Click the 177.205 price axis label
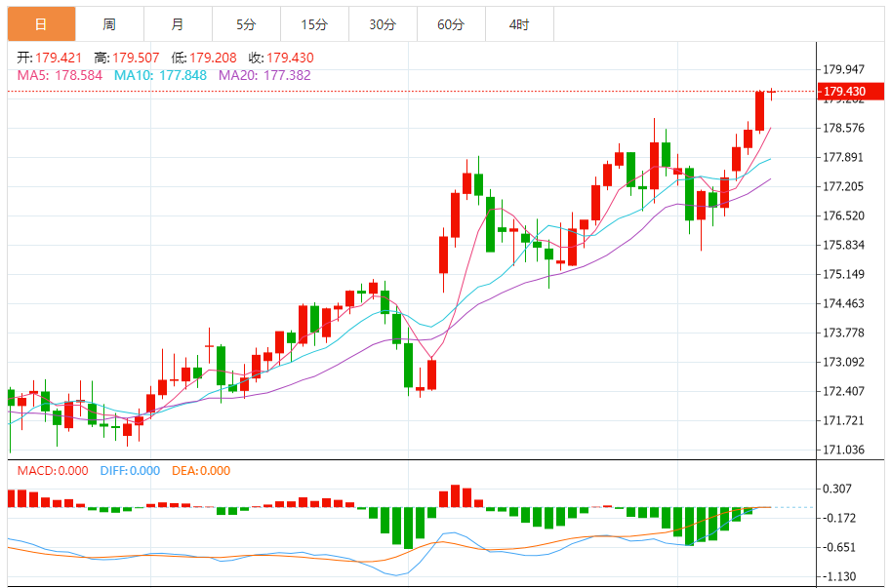 click(x=844, y=186)
